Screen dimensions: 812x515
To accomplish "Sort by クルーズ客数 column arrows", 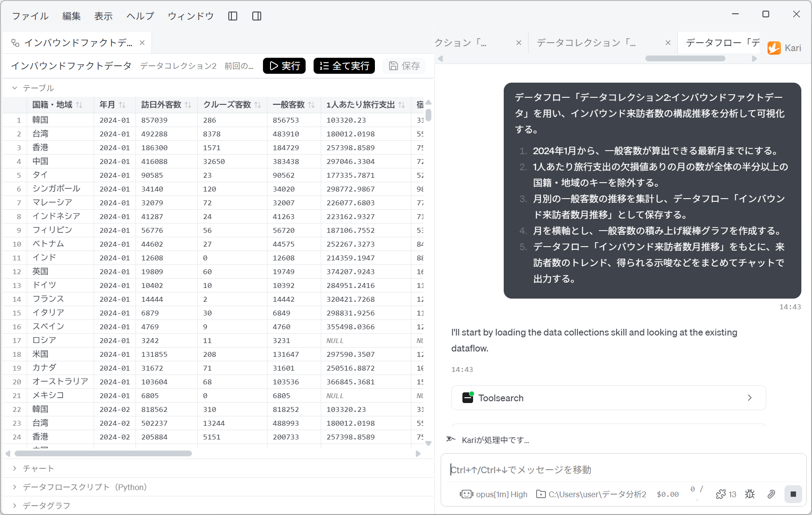I will tap(258, 105).
